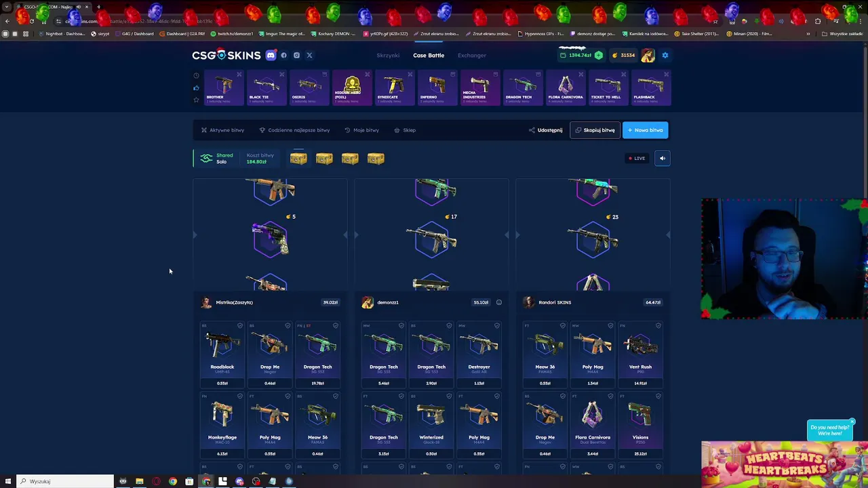The image size is (868, 488).
Task: Open emoji reaction icon beside demonzz1 total
Action: [499, 302]
